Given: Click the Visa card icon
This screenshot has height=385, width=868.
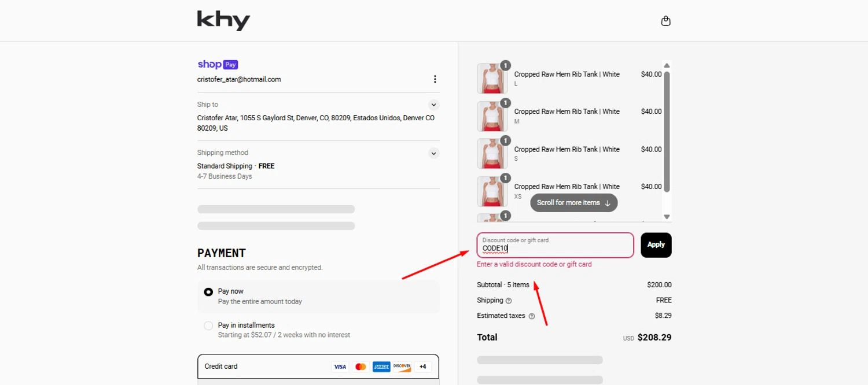Looking at the screenshot, I should (x=340, y=367).
